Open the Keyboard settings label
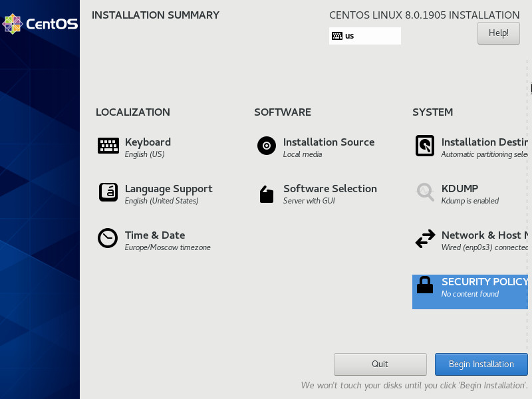Image resolution: width=532 pixels, height=399 pixels. [x=148, y=142]
